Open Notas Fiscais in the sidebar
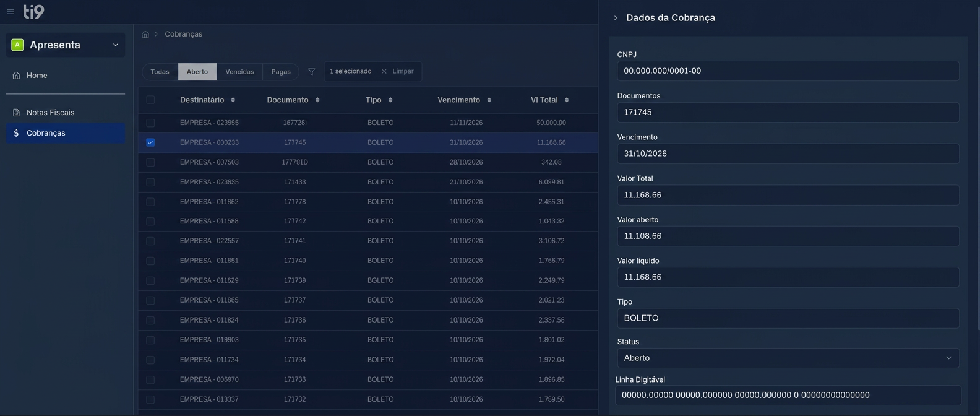Viewport: 980px width, 416px height. (x=66, y=113)
